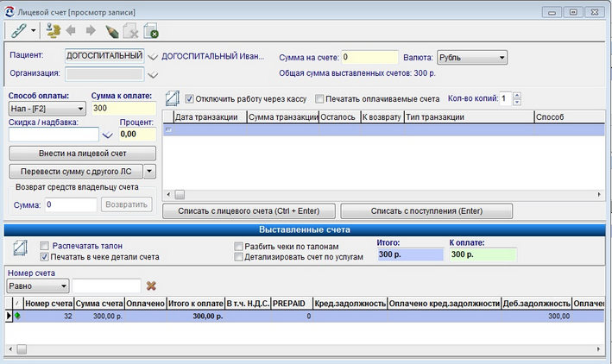Click the Организация input field

(x=104, y=74)
